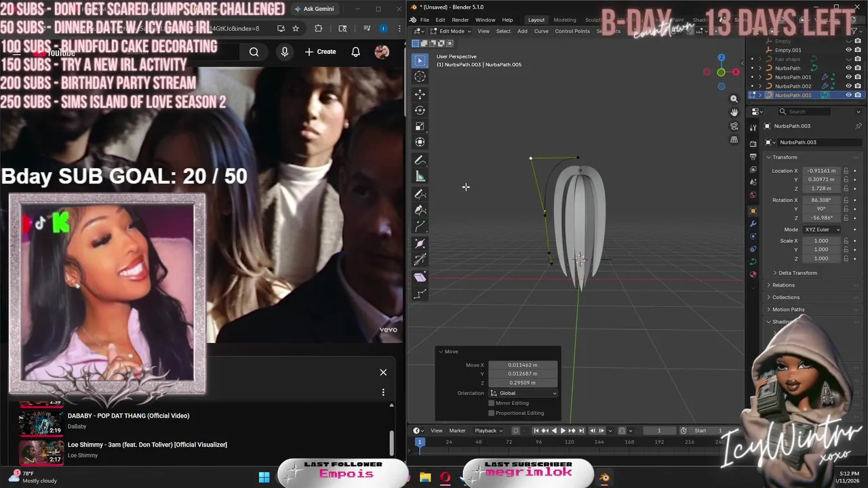The image size is (868, 488).
Task: Open the File menu in Blender
Action: (425, 20)
